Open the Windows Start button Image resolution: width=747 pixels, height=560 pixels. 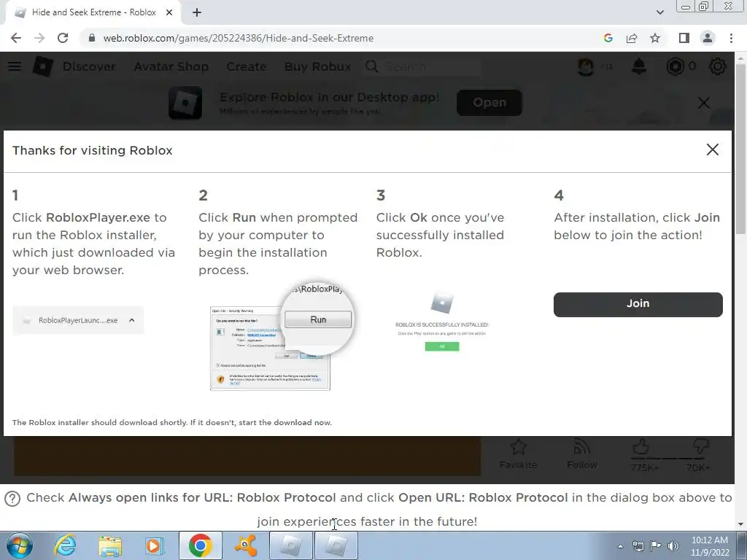point(19,545)
